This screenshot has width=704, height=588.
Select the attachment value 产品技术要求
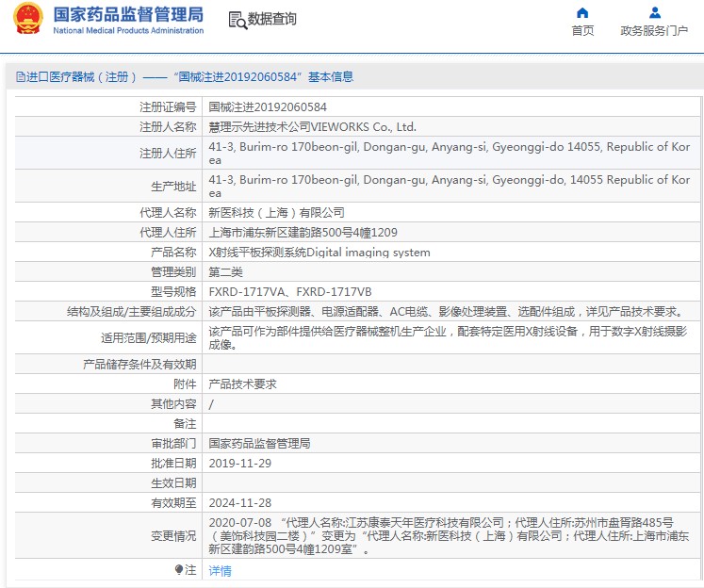coord(242,384)
